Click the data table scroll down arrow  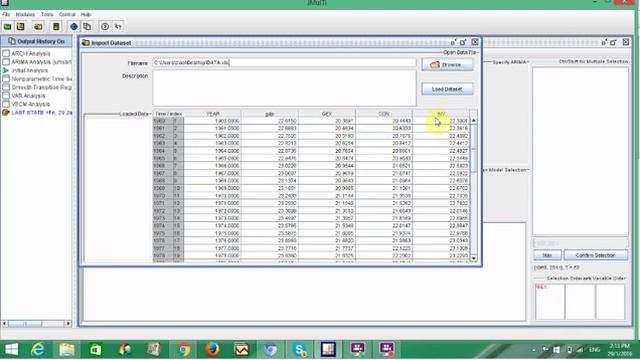point(473,258)
